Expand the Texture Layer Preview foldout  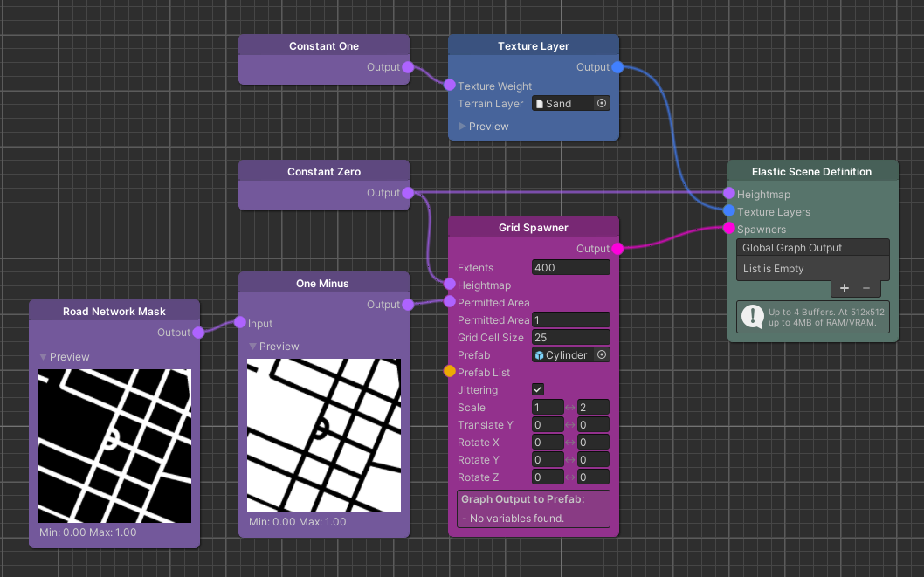click(463, 127)
